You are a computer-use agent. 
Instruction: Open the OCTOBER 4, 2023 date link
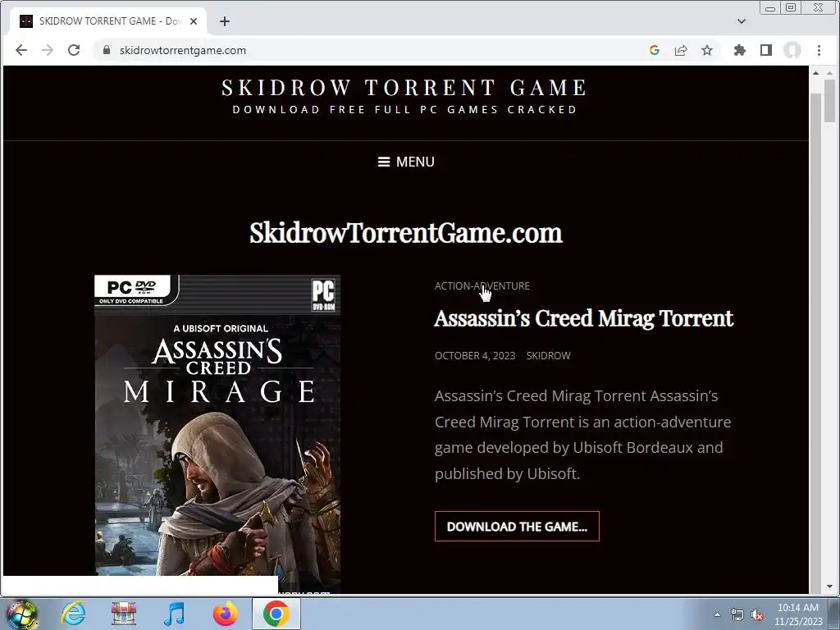point(475,356)
